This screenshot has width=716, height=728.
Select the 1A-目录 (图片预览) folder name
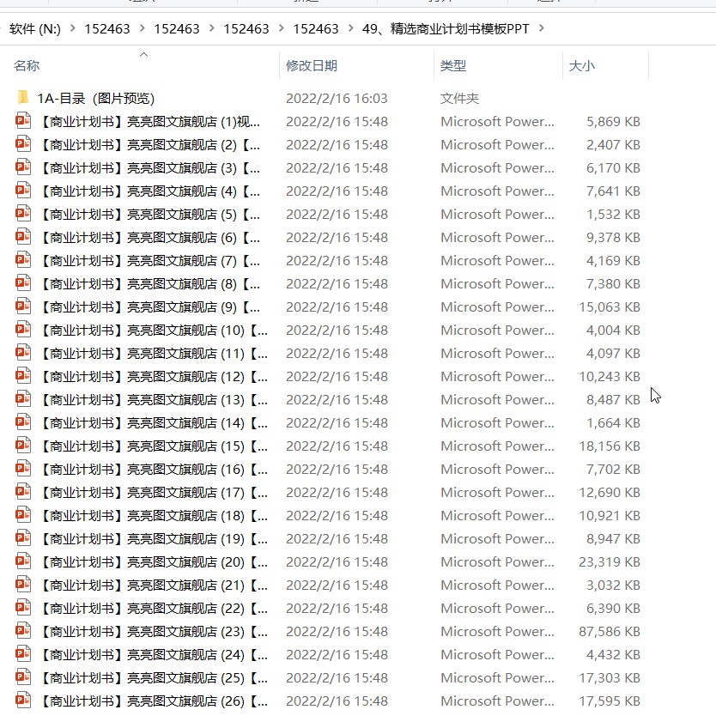coord(95,99)
